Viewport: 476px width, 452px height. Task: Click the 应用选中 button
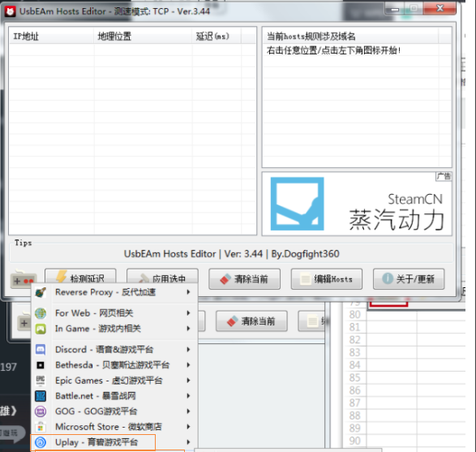[x=162, y=277]
